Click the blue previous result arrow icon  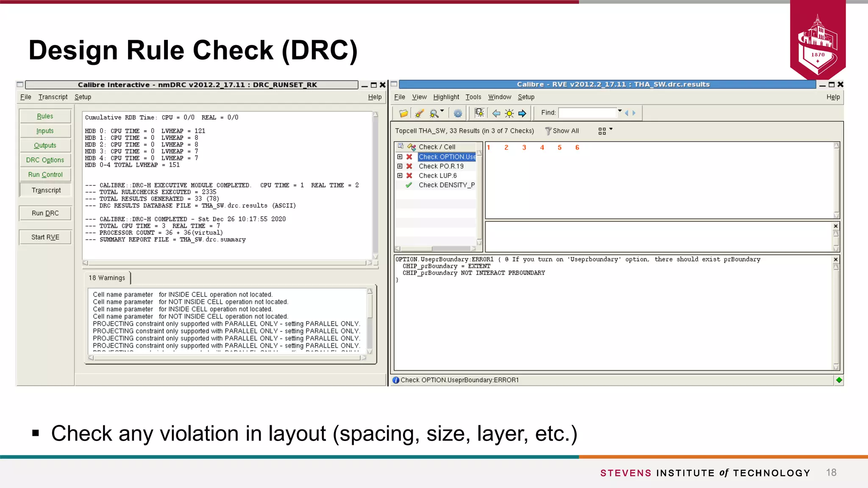click(496, 113)
